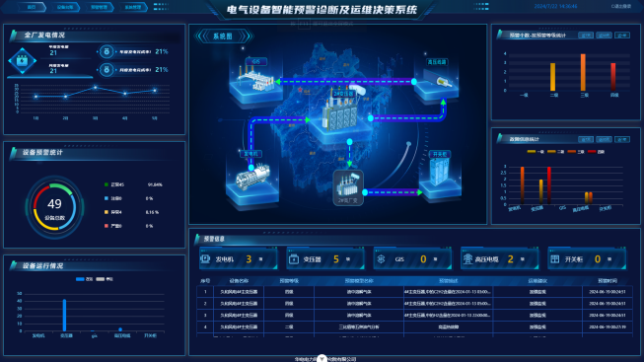The width and height of the screenshot is (644, 362).
Task: Select the first row of the warning table
Action: [x=414, y=292]
